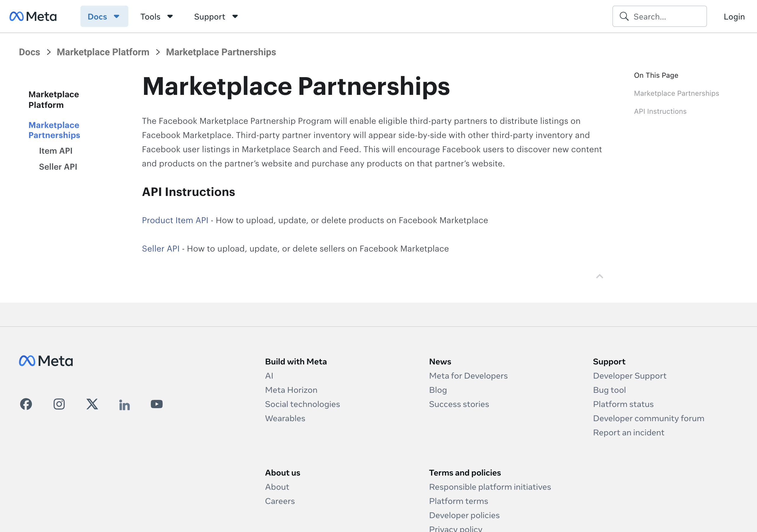The height and width of the screenshot is (532, 757).
Task: Open Marketplace Platform in the sidebar
Action: 54,100
